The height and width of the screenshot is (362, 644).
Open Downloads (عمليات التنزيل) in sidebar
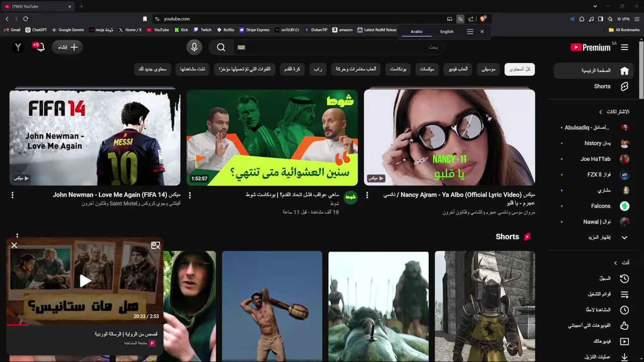(x=594, y=357)
